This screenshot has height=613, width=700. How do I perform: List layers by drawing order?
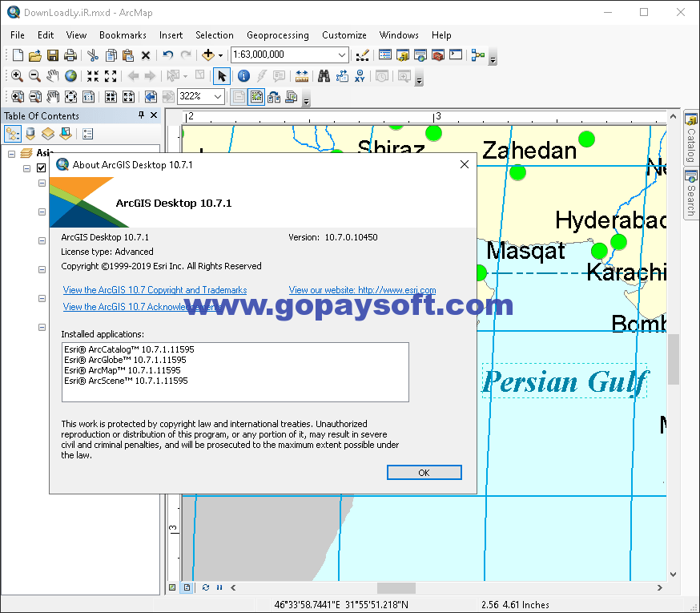coord(13,134)
